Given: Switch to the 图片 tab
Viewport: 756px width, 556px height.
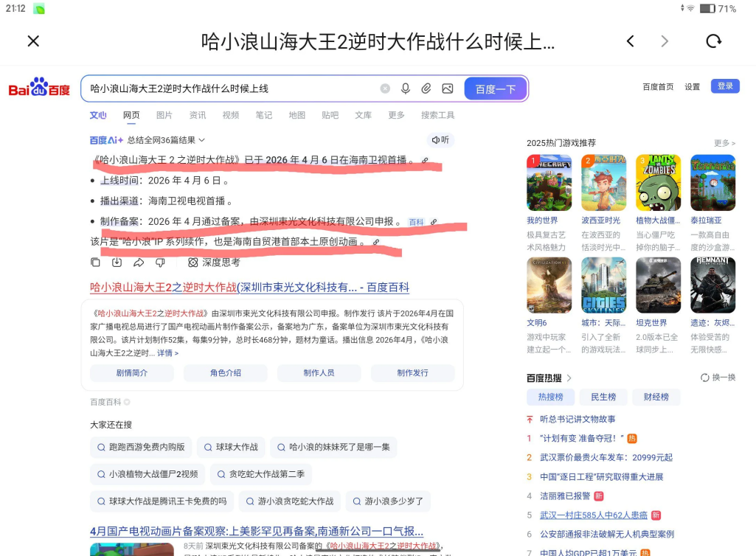Looking at the screenshot, I should 164,115.
